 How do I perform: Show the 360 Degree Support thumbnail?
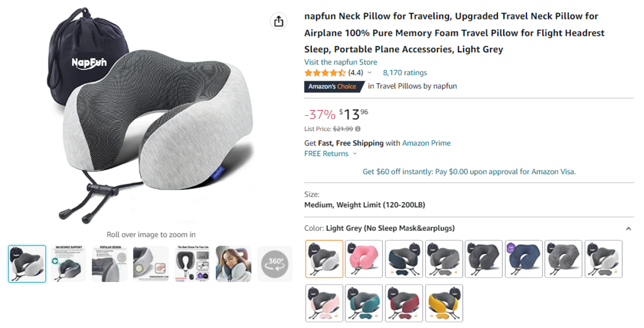(68, 263)
